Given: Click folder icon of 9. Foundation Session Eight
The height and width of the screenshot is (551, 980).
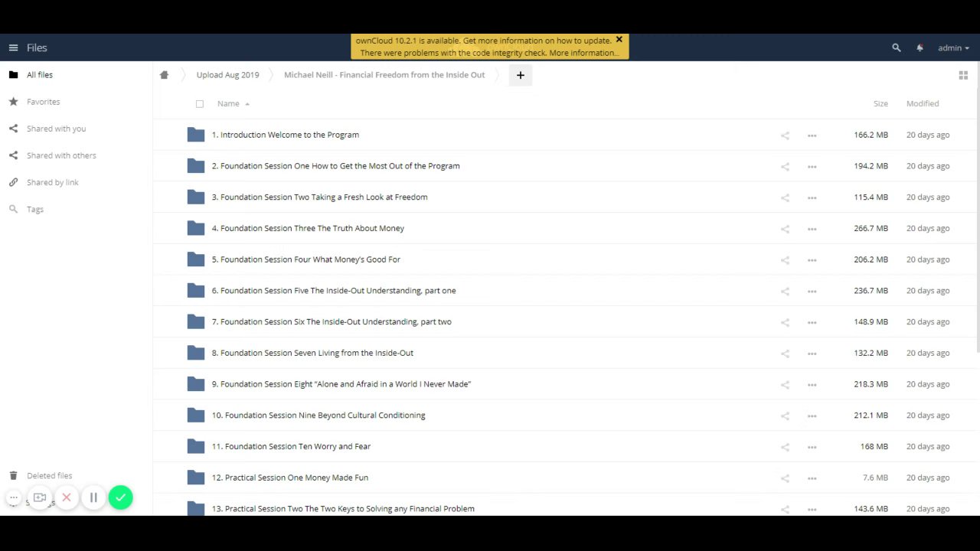Looking at the screenshot, I should click(x=196, y=384).
